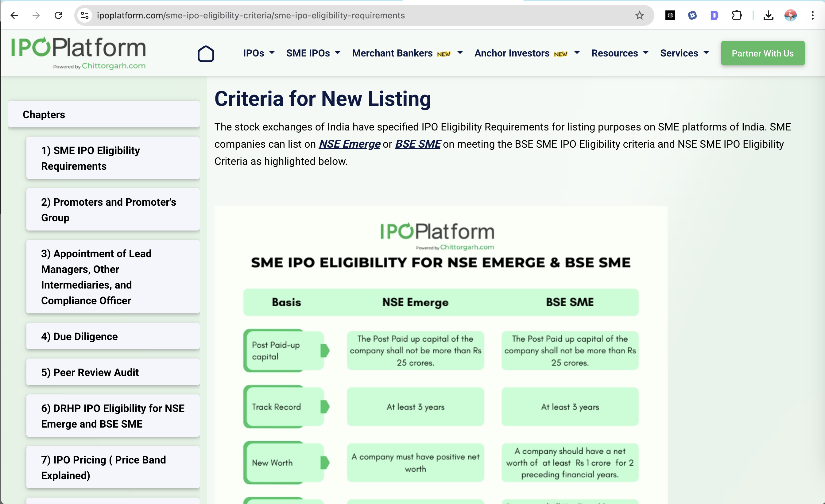Open chapter 2 Promoters and Promoter's Group
This screenshot has width=825, height=504.
[113, 210]
